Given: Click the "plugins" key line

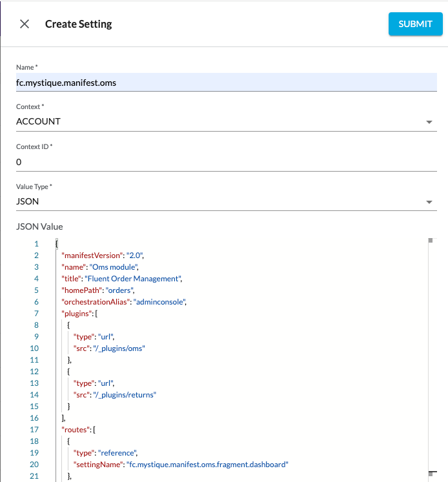Looking at the screenshot, I should (79, 314).
